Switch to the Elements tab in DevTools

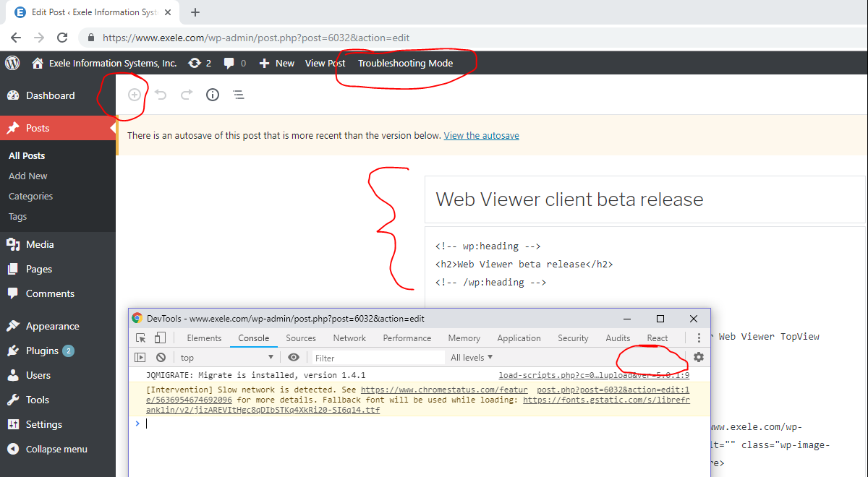(204, 338)
